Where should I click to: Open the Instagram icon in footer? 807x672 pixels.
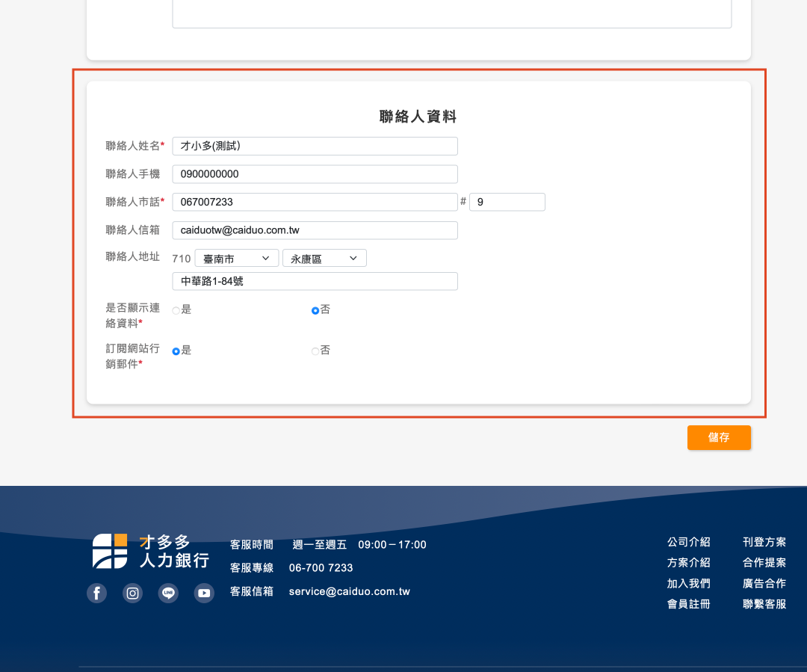click(x=132, y=594)
